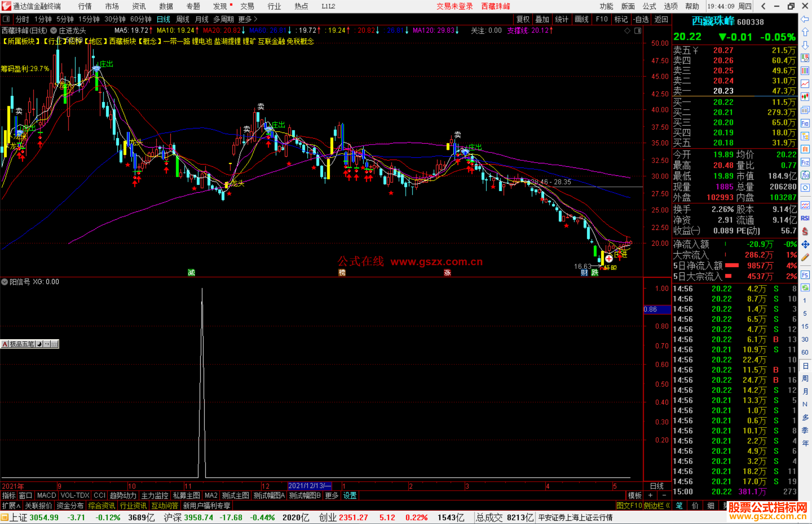
Task: Open the 市场 menu
Action: [x=112, y=6]
